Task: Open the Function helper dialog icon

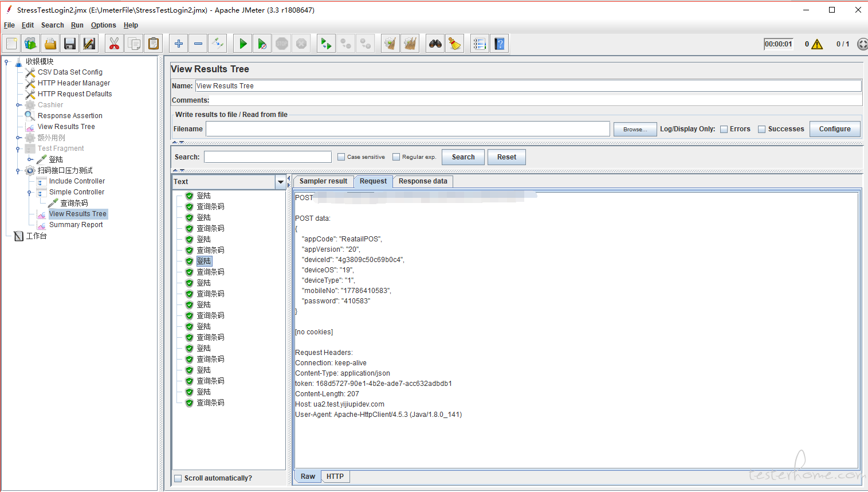Action: click(480, 44)
